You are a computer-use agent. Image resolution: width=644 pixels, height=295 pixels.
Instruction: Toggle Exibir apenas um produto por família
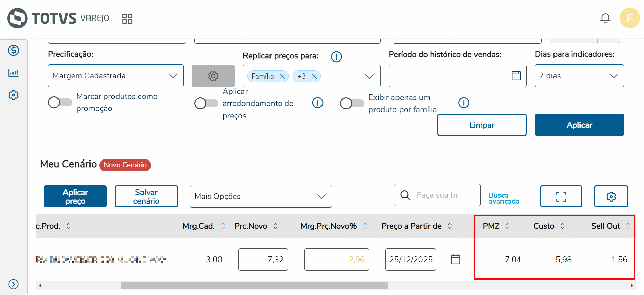coord(352,103)
